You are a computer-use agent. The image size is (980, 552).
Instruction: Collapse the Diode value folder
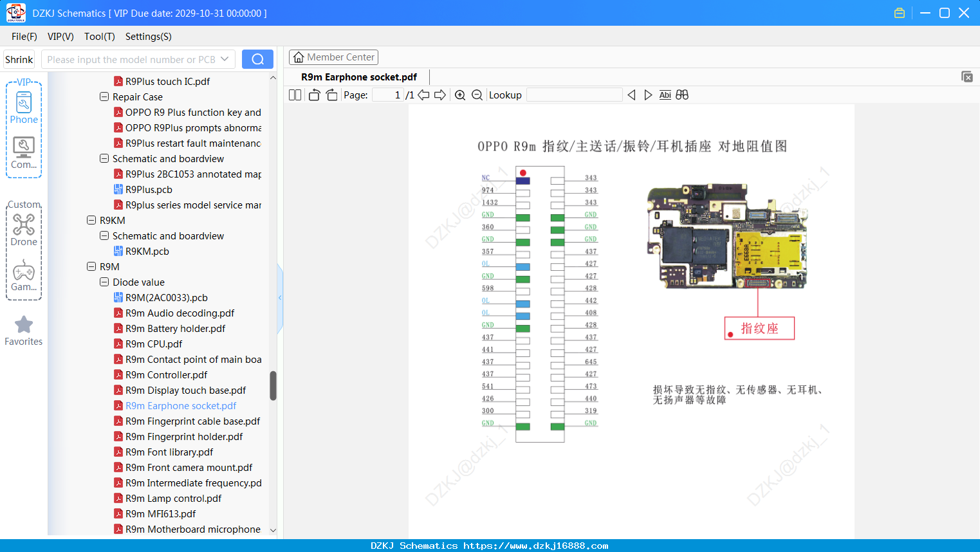pos(104,282)
